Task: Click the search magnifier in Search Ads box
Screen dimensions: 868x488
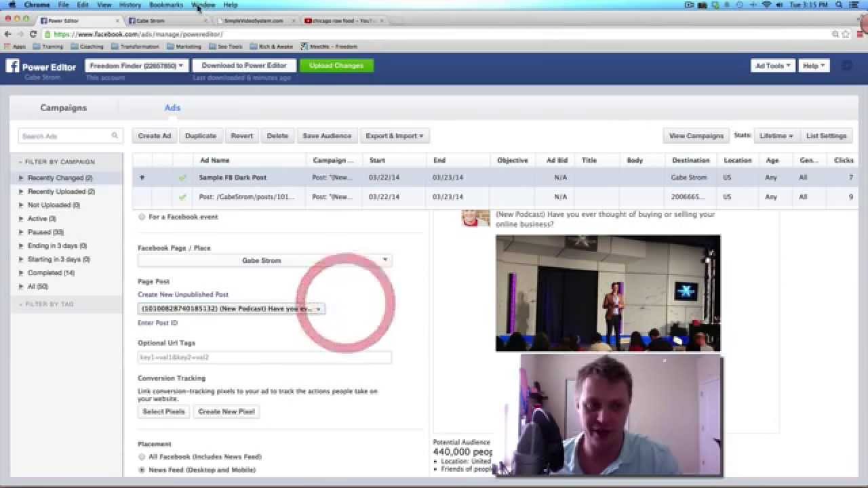Action: coord(115,136)
